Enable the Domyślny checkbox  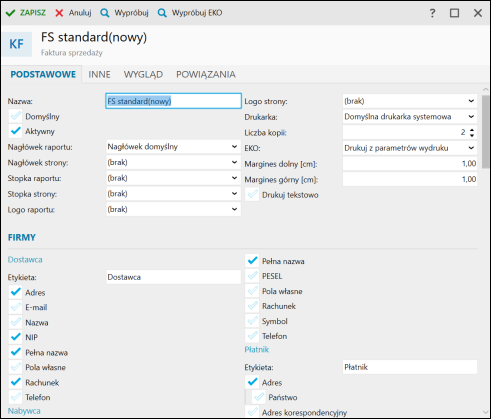[x=15, y=116]
